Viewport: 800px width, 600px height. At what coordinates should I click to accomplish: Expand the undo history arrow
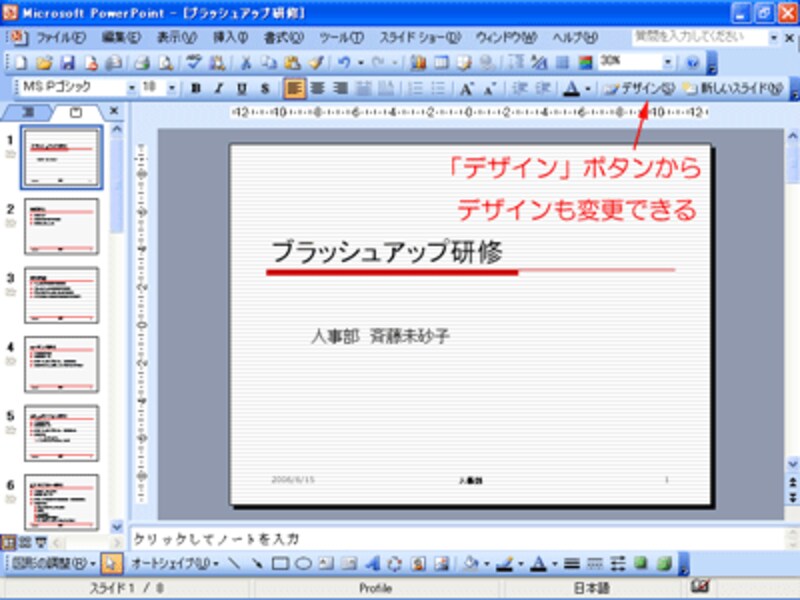[x=361, y=63]
